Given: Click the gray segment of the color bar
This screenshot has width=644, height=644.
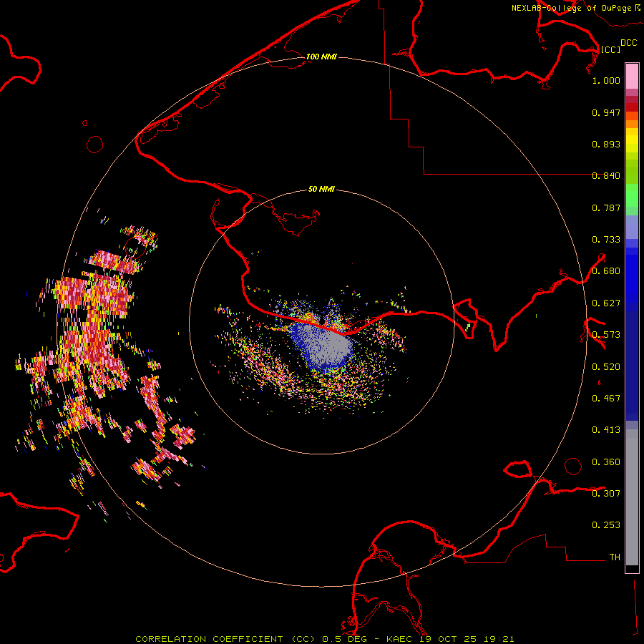Looking at the screenshot, I should (x=632, y=497).
